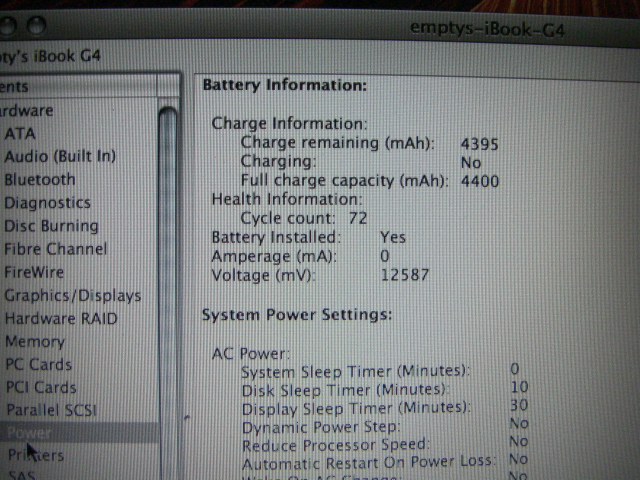Click the Charging No value

471,163
